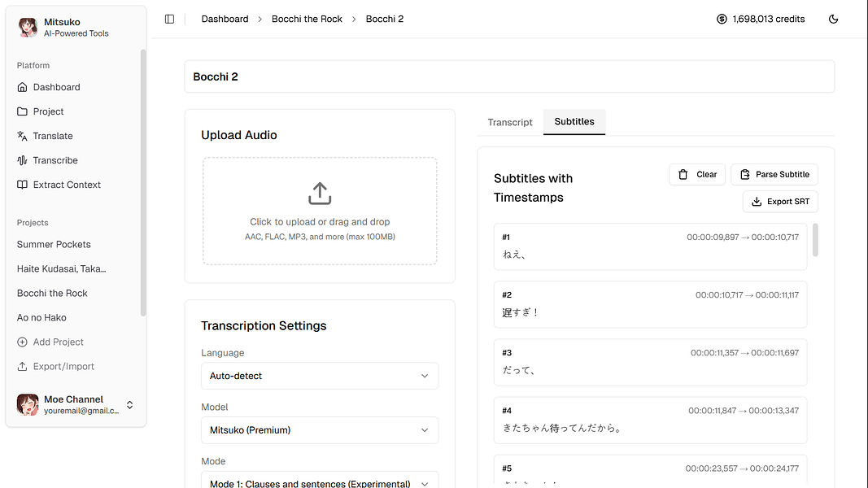This screenshot has width=868, height=488.
Task: Click Bocchi the Rock breadcrumb link
Action: 307,19
